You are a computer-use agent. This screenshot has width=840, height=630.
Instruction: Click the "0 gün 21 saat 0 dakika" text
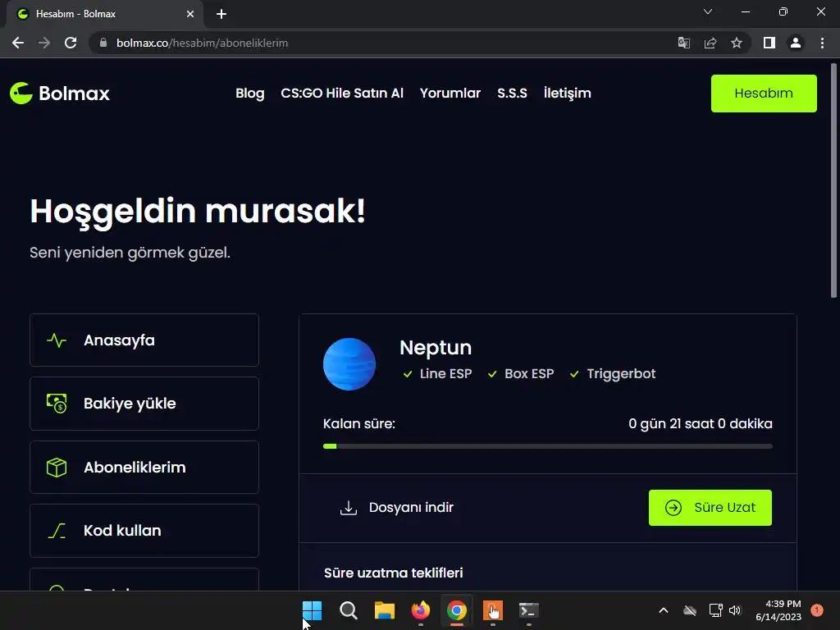[x=701, y=424]
